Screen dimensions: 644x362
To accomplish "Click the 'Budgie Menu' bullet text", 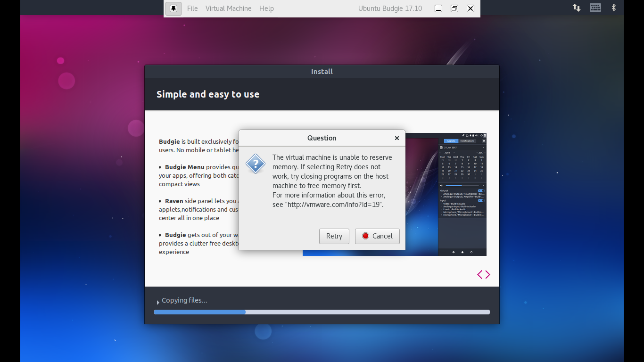I will tap(198, 175).
